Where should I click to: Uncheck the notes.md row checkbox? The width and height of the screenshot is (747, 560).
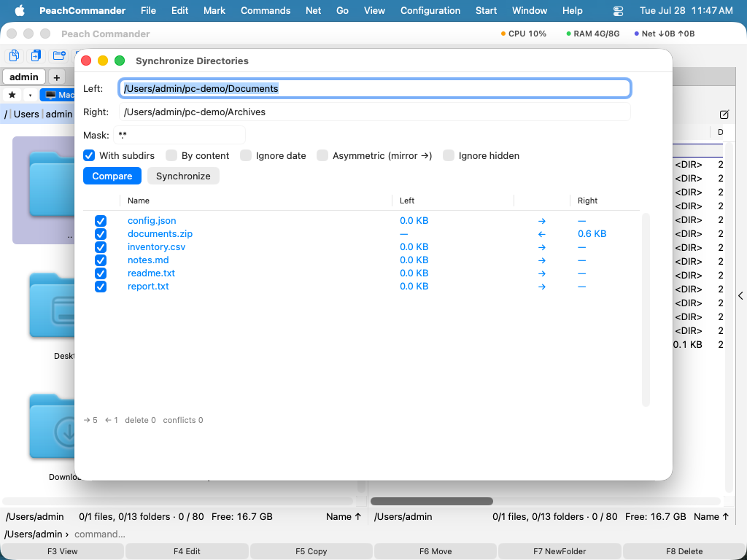click(x=101, y=260)
